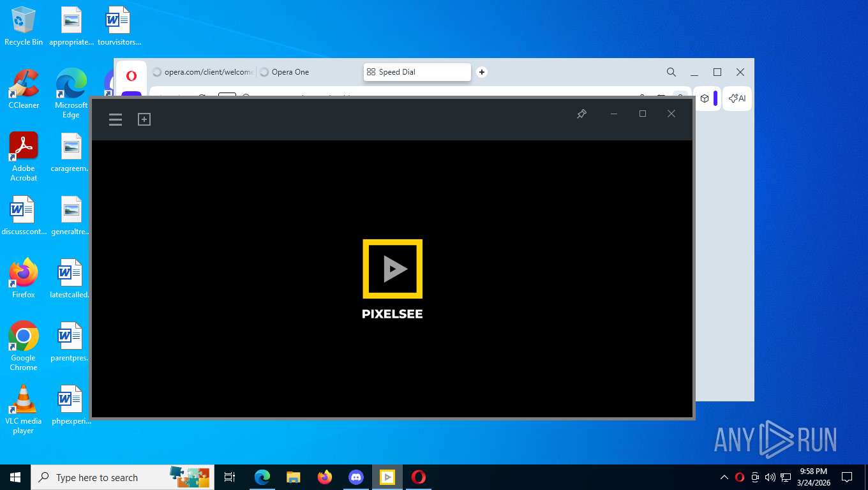Open a new tab in Opera
The width and height of the screenshot is (868, 490).
pos(482,72)
